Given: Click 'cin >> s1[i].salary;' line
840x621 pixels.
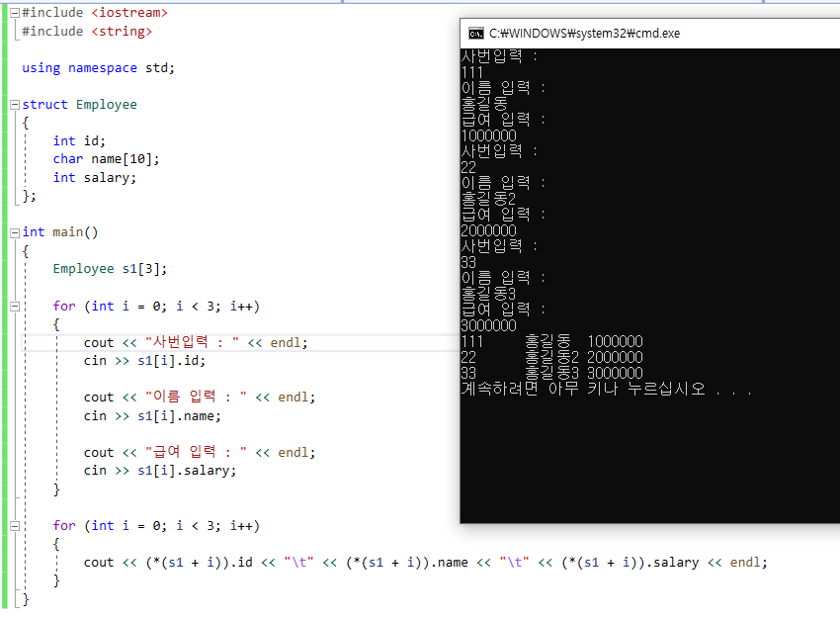Looking at the screenshot, I should point(160,471).
